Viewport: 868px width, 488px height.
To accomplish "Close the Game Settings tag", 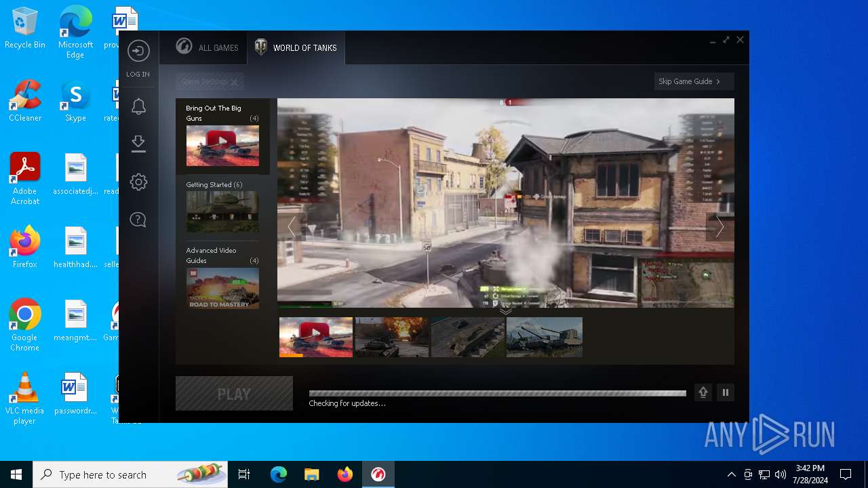I will point(234,82).
